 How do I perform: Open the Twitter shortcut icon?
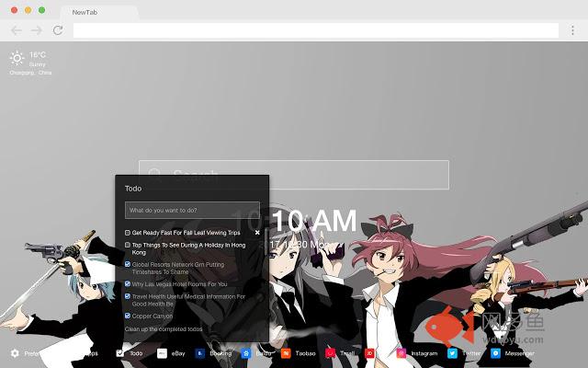452,353
